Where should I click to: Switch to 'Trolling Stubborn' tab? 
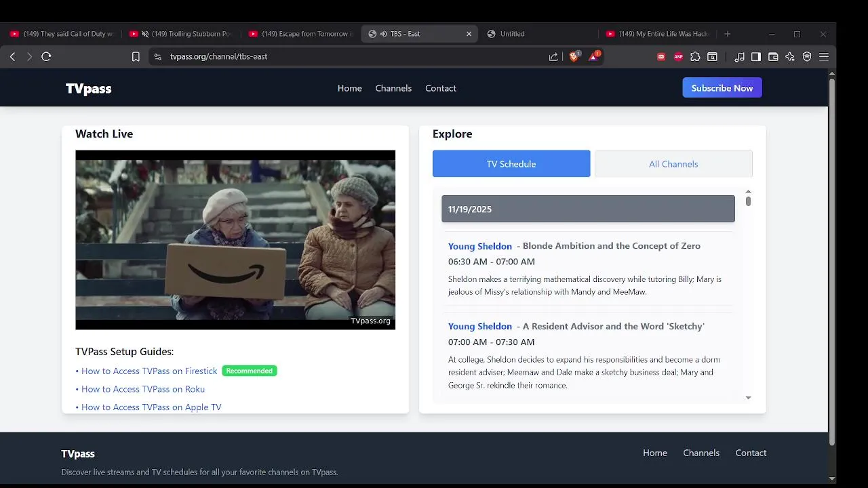(x=182, y=34)
